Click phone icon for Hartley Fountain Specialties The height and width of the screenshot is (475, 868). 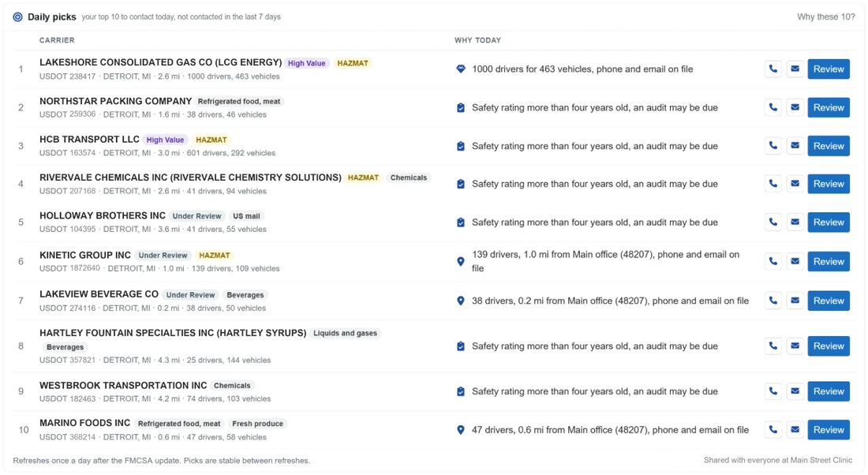[x=773, y=346]
